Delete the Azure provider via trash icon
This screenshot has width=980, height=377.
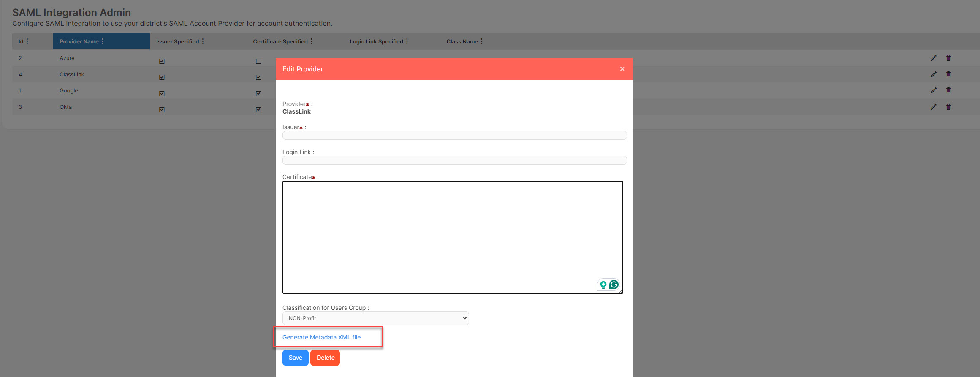948,58
